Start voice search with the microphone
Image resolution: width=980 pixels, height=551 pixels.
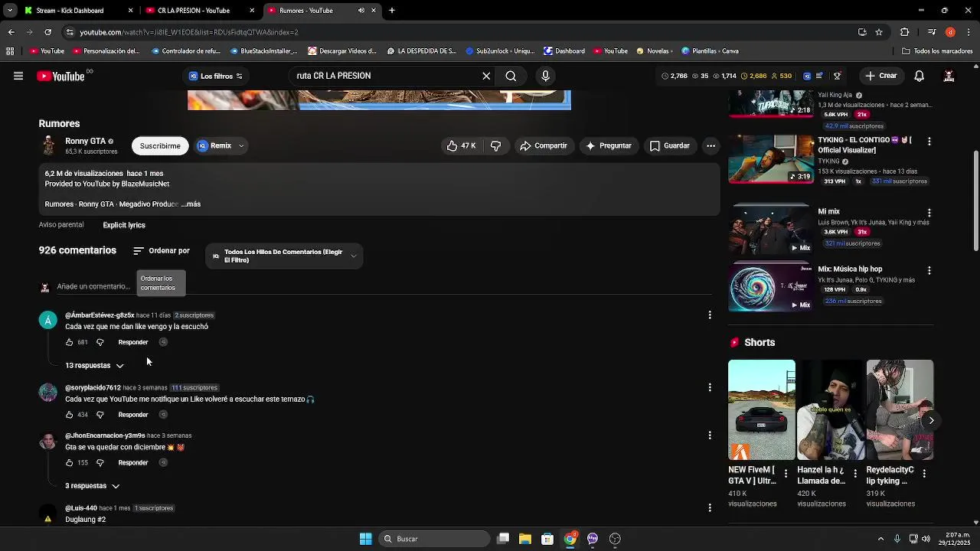pos(545,76)
